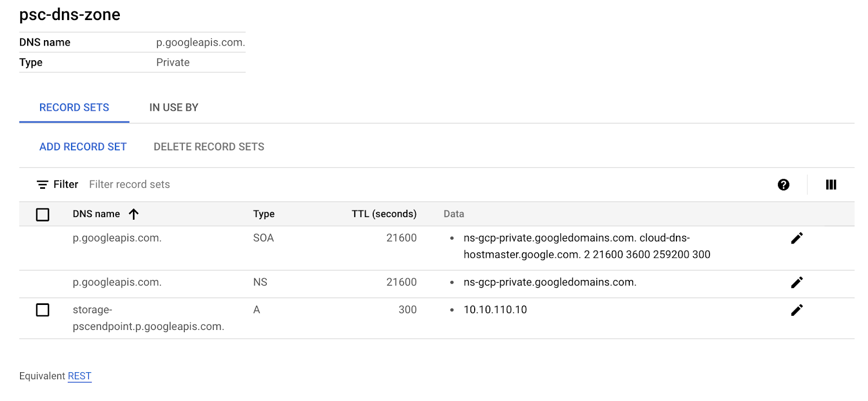
Task: Edit the NS record with the pencil icon
Action: click(x=796, y=283)
